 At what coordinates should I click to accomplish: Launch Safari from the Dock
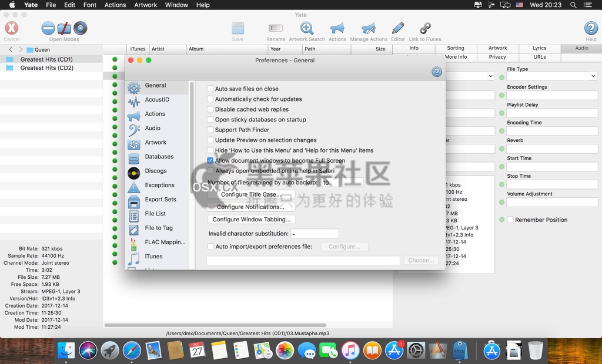pos(132,350)
